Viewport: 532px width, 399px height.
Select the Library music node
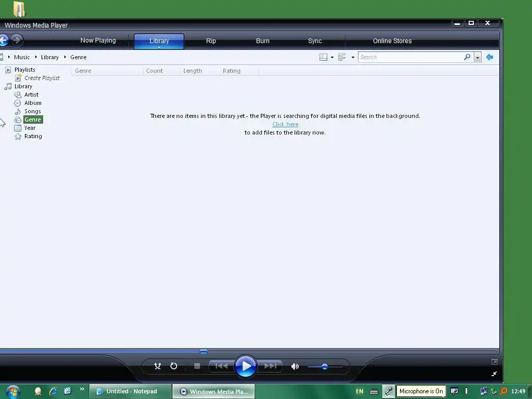[x=23, y=86]
